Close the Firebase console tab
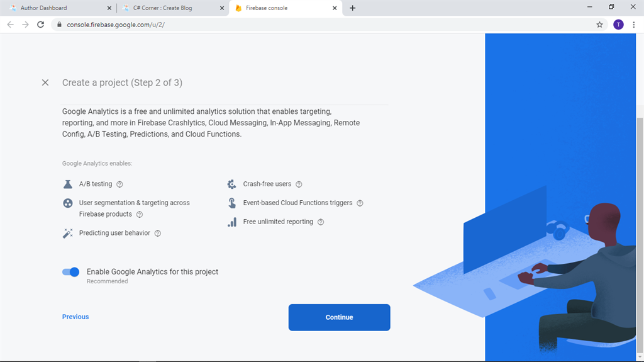 335,8
